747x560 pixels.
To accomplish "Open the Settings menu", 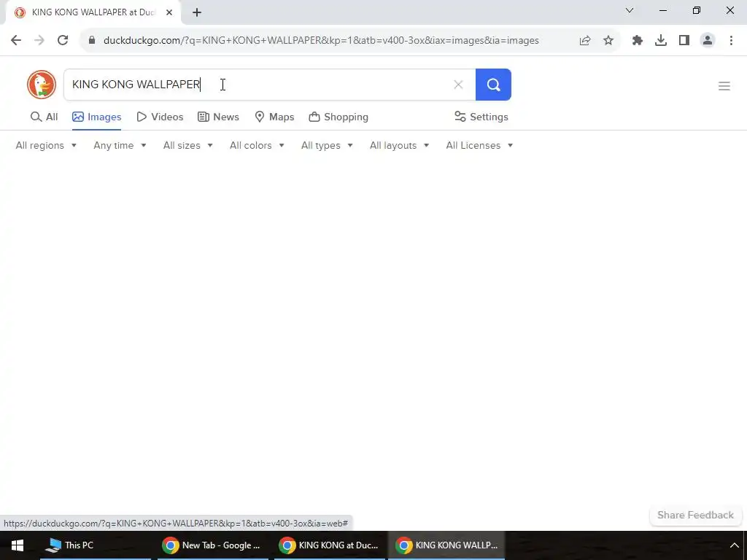I will 481,117.
